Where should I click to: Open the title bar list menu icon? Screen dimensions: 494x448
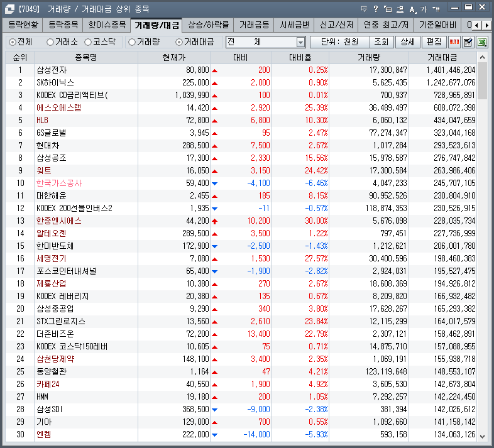pyautogui.click(x=436, y=9)
